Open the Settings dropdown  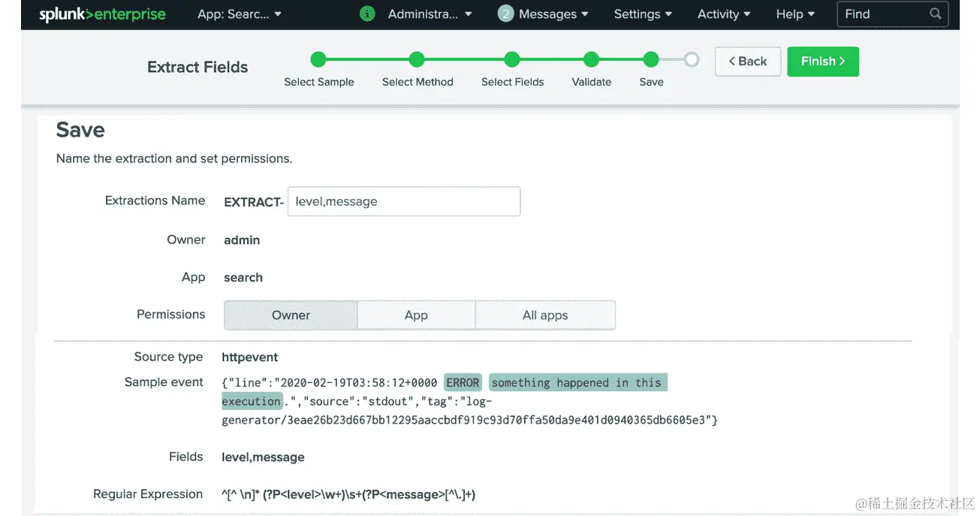pyautogui.click(x=642, y=14)
